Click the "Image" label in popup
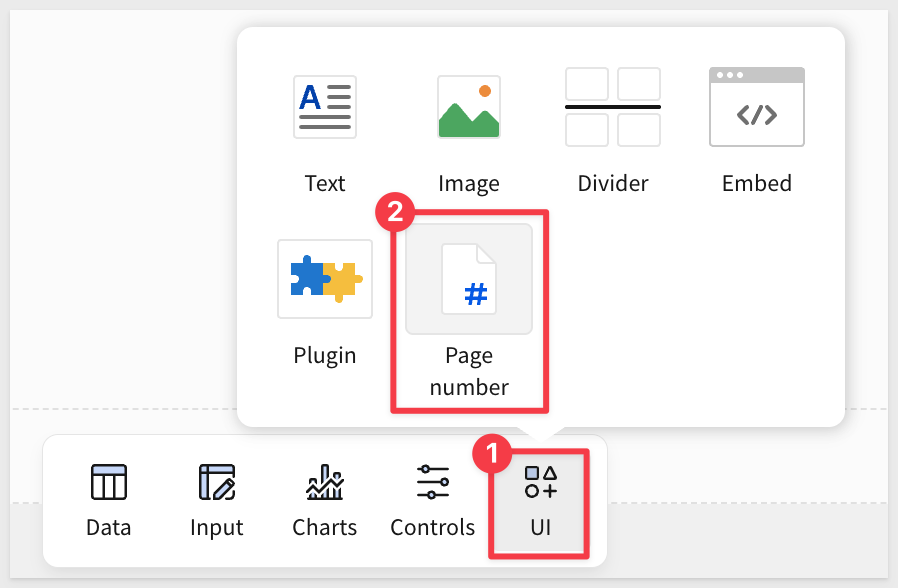This screenshot has width=898, height=588. coord(468,184)
